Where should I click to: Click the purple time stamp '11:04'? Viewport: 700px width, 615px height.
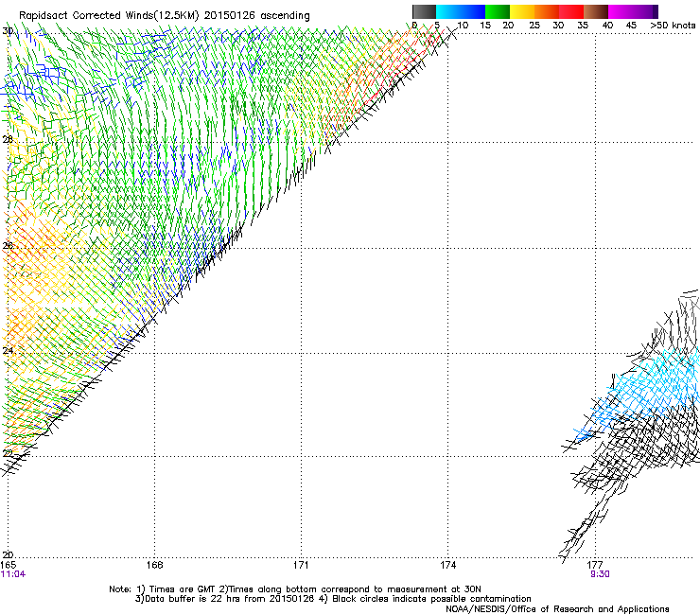point(13,574)
